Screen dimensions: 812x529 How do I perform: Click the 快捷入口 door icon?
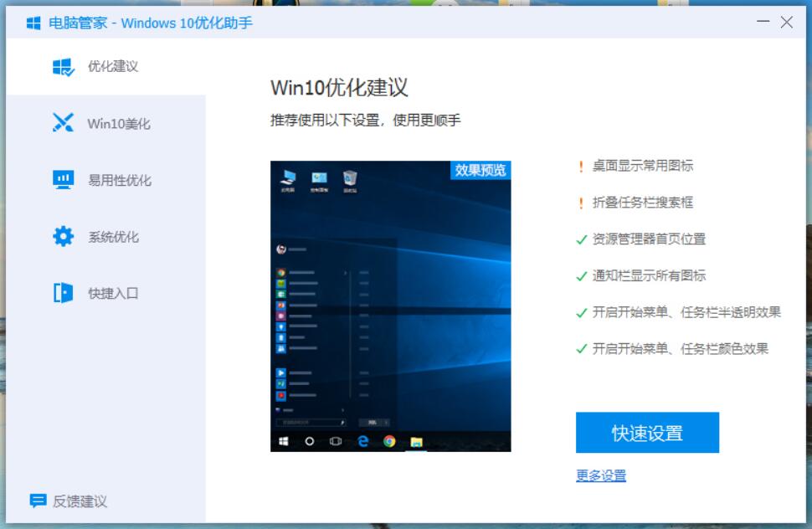[63, 293]
